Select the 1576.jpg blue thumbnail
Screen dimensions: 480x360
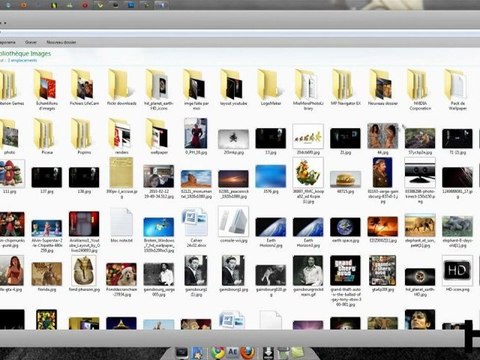click(x=271, y=176)
